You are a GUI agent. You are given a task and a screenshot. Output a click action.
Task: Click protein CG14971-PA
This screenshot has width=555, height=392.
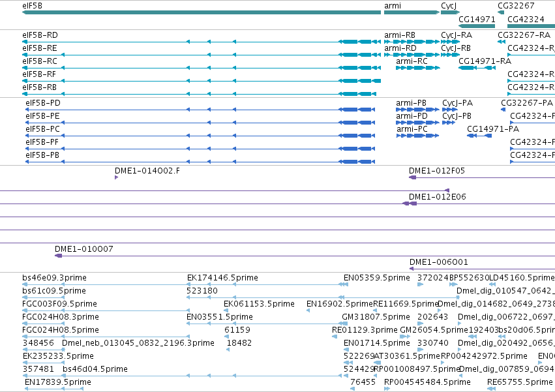pyautogui.click(x=493, y=129)
